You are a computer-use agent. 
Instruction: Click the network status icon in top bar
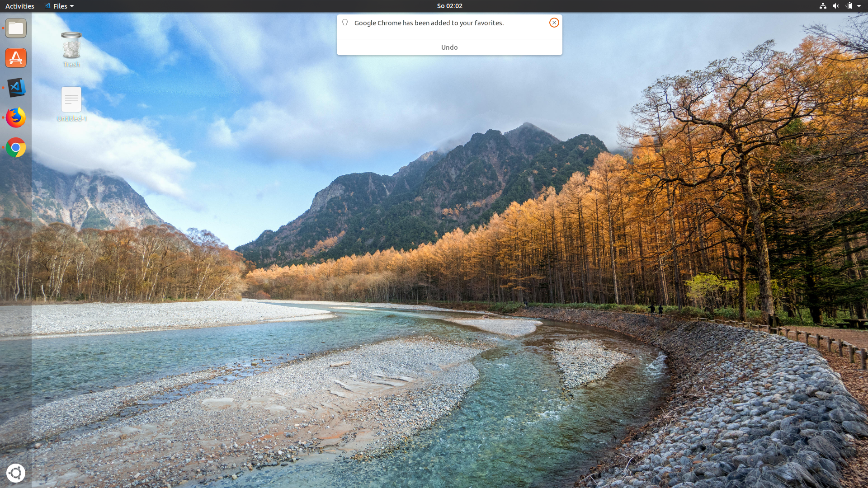(822, 6)
